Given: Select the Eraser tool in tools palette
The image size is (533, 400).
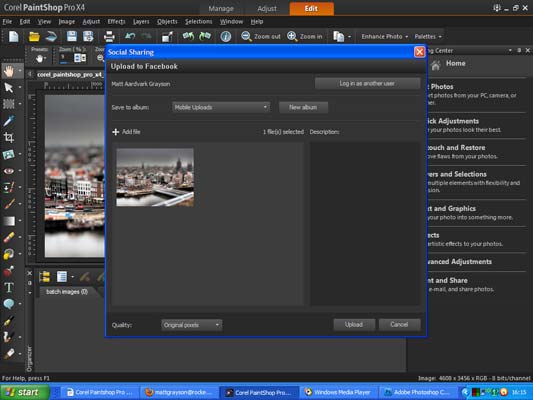Looking at the screenshot, I should click(9, 237).
